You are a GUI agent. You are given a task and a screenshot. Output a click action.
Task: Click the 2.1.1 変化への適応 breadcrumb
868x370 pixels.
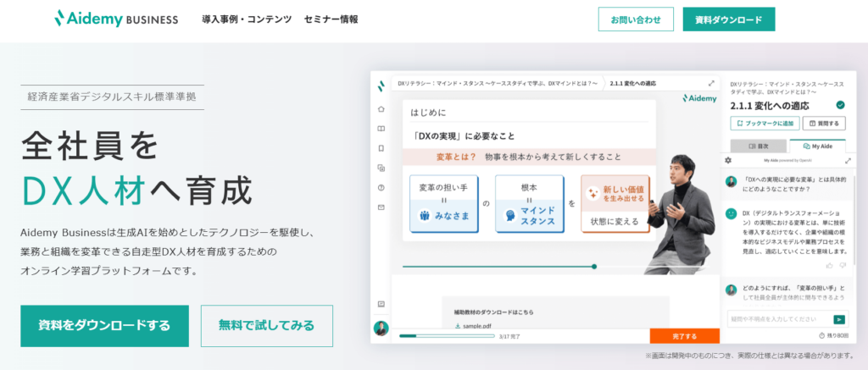click(632, 84)
